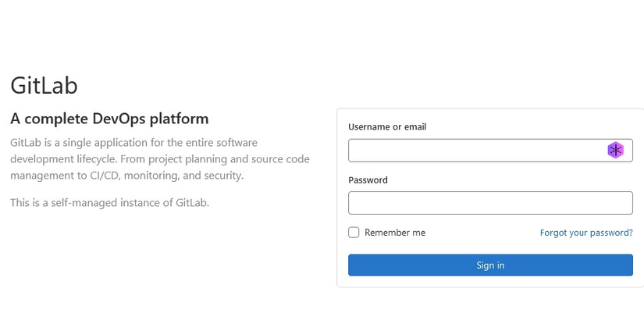This screenshot has width=644, height=313.
Task: Click the large GitLab title heading
Action: (44, 86)
